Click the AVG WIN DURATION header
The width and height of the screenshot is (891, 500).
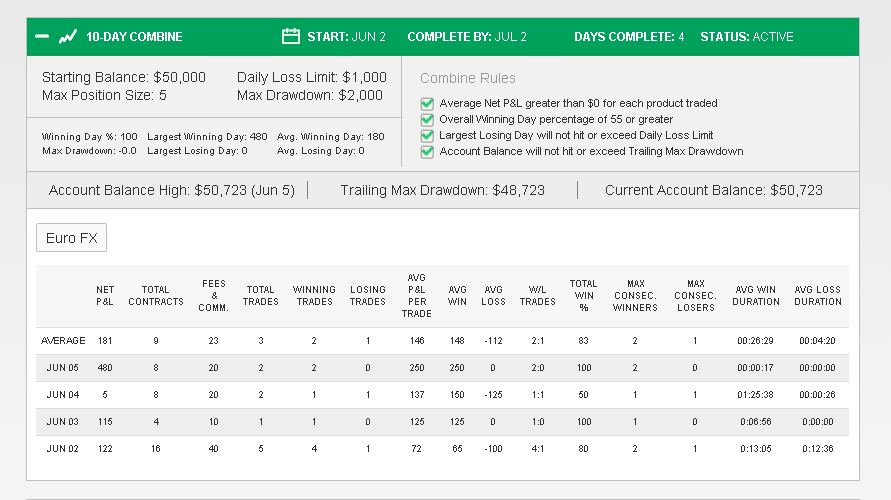[x=756, y=295]
